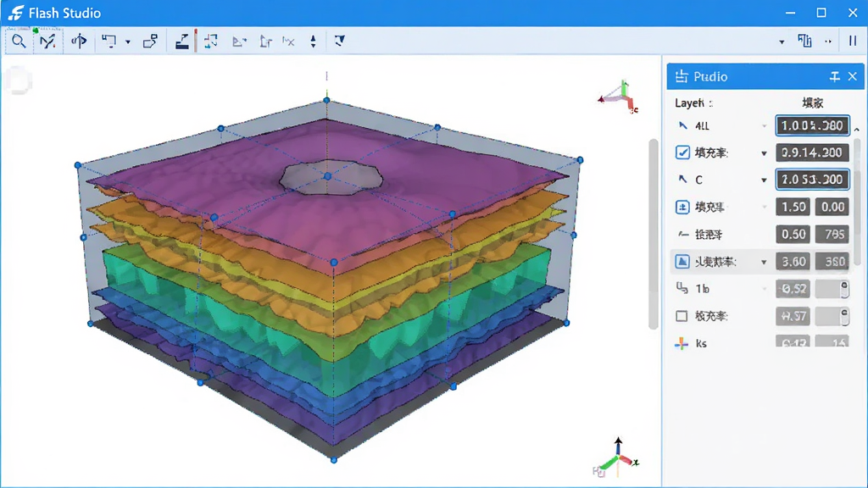Image resolution: width=868 pixels, height=488 pixels.
Task: Click the 0.50 value field
Action: click(793, 234)
